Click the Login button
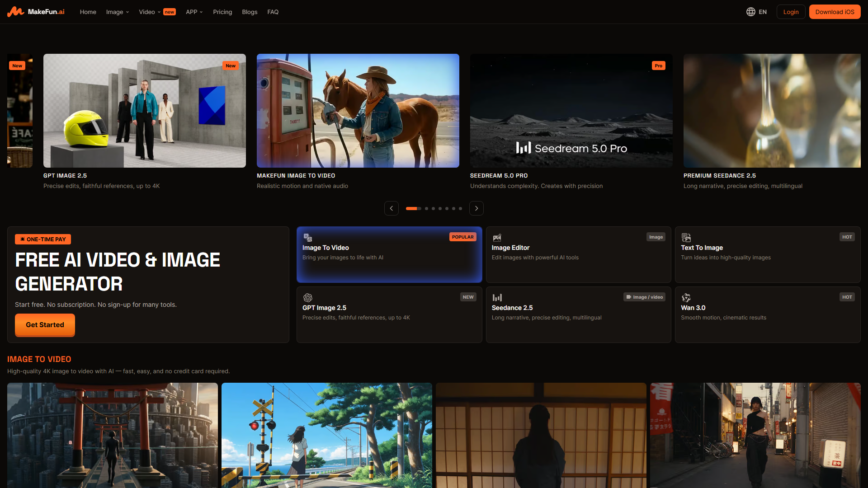 (791, 12)
